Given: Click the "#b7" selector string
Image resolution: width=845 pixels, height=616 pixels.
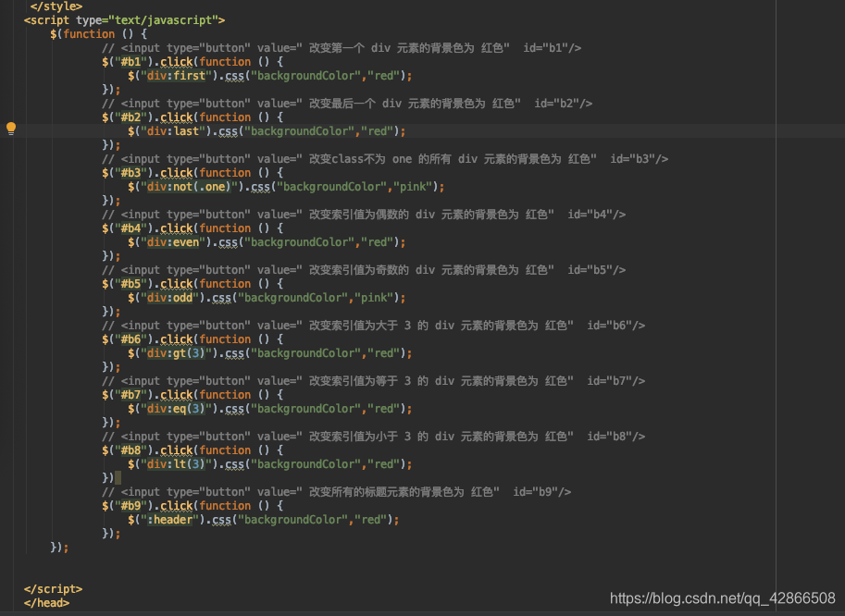Looking at the screenshot, I should click(130, 395).
